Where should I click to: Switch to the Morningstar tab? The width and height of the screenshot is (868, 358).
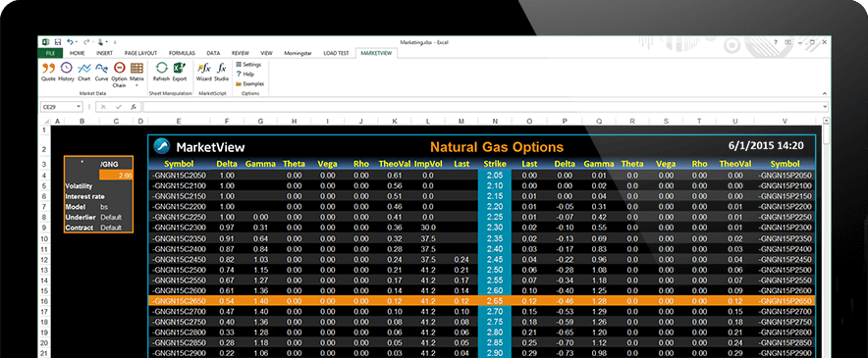(298, 53)
